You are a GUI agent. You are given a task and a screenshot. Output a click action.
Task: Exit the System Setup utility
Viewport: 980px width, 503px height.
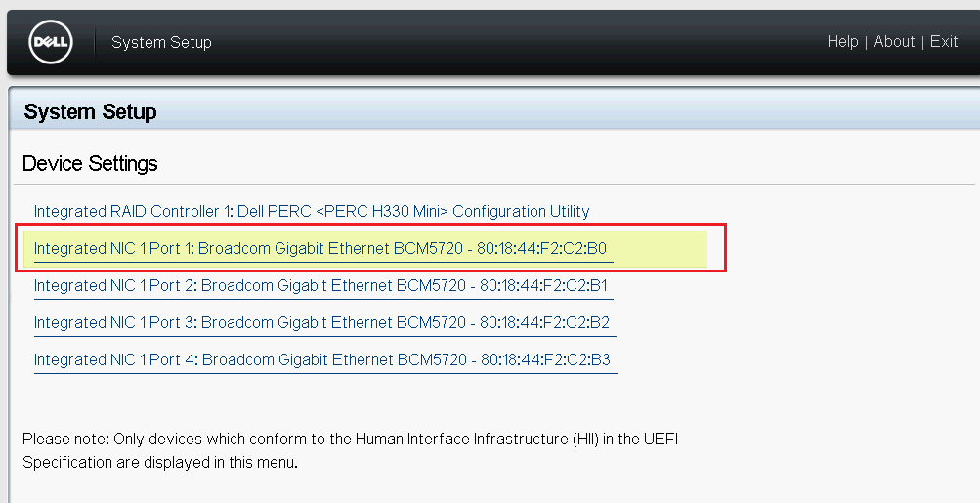tap(944, 42)
